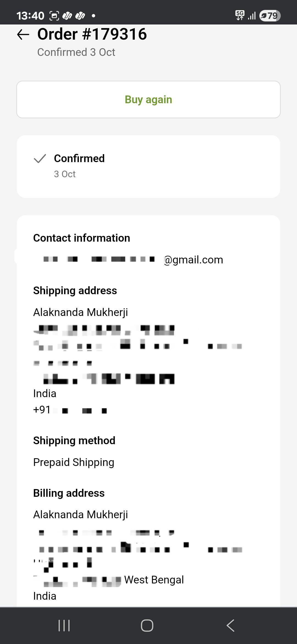This screenshot has height=644, width=297.
Task: Tap the Contact information heading
Action: 82,238
